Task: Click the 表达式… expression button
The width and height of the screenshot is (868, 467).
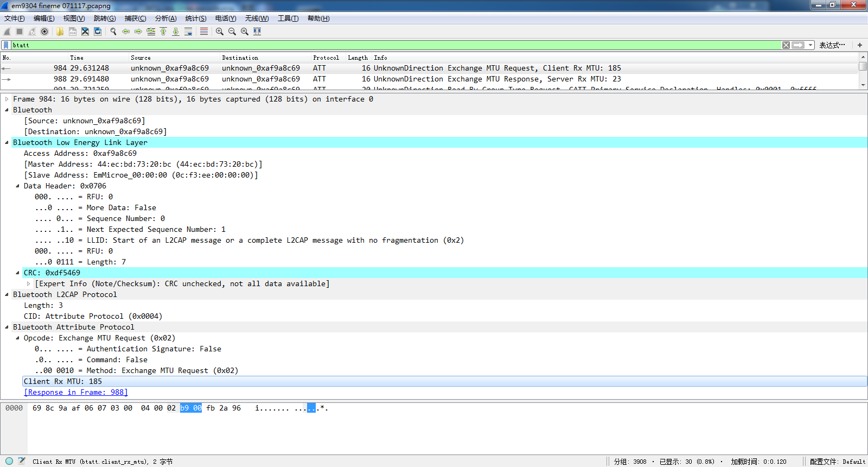Action: click(832, 45)
